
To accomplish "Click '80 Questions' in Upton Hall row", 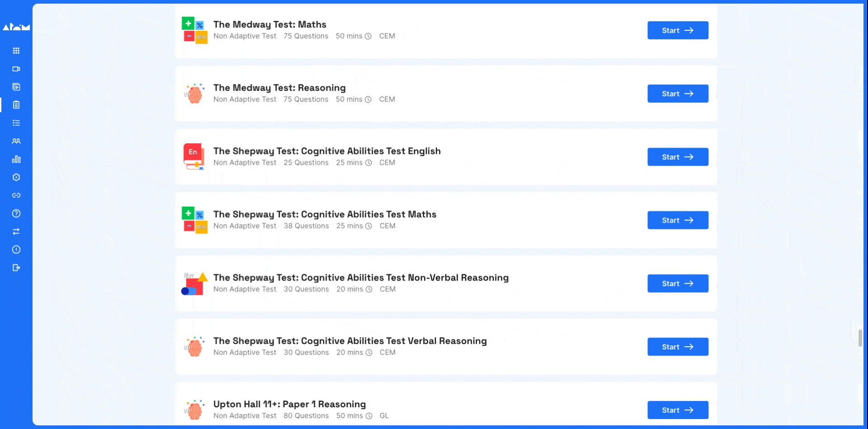I will 306,416.
